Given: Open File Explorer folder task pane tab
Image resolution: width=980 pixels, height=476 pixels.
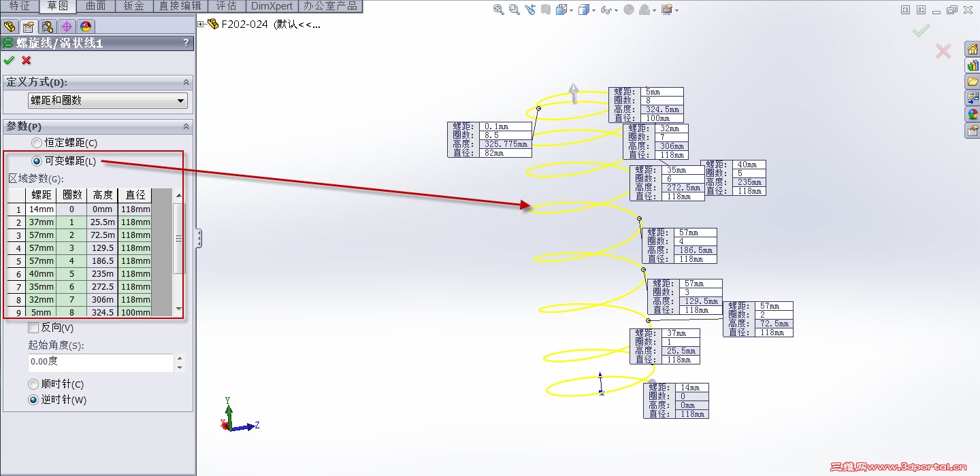Looking at the screenshot, I should (973, 82).
